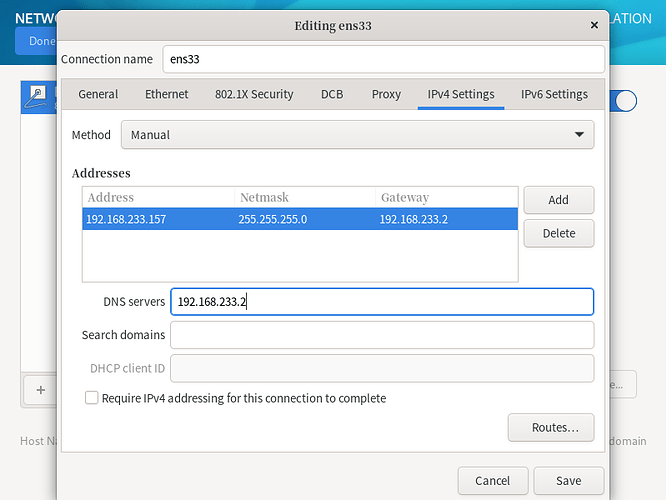Save the connection settings
666x500 pixels.
coord(569,480)
